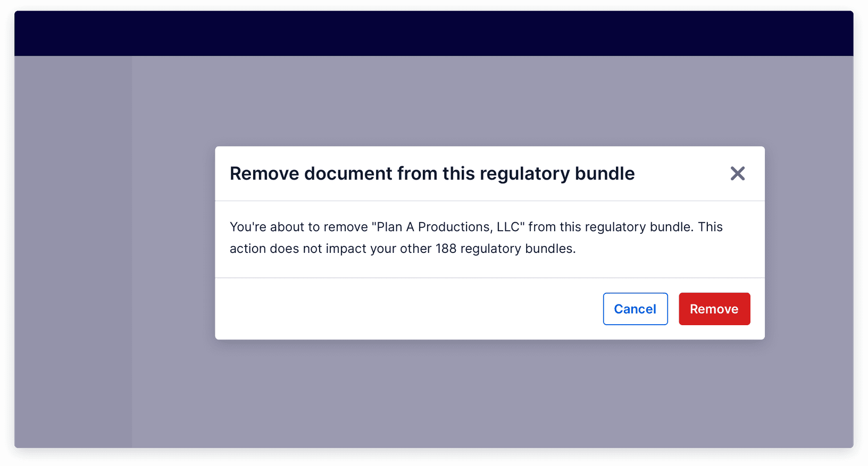
Task: Select Cancel to keep the document
Action: pyautogui.click(x=635, y=309)
